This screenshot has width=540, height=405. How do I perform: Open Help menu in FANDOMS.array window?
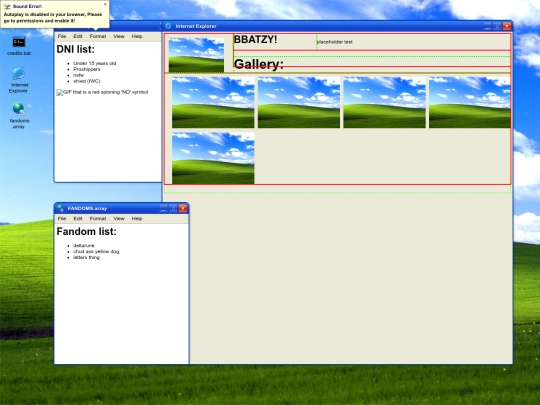[137, 219]
